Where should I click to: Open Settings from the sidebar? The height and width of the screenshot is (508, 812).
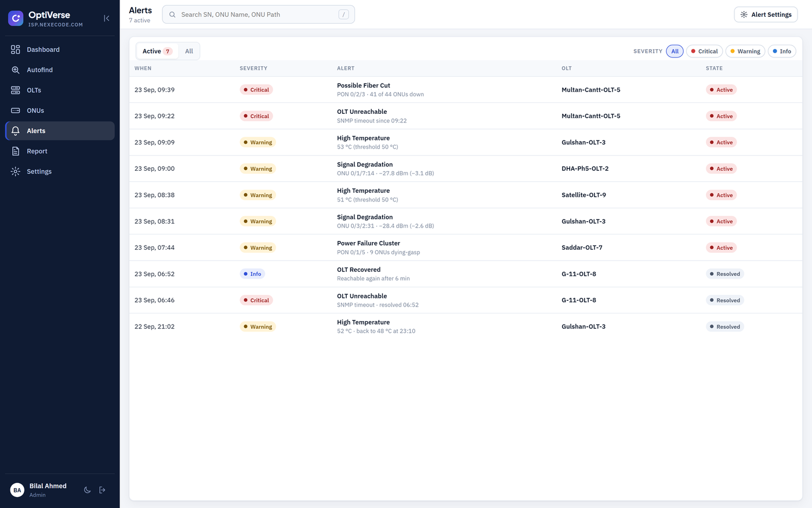pos(60,171)
